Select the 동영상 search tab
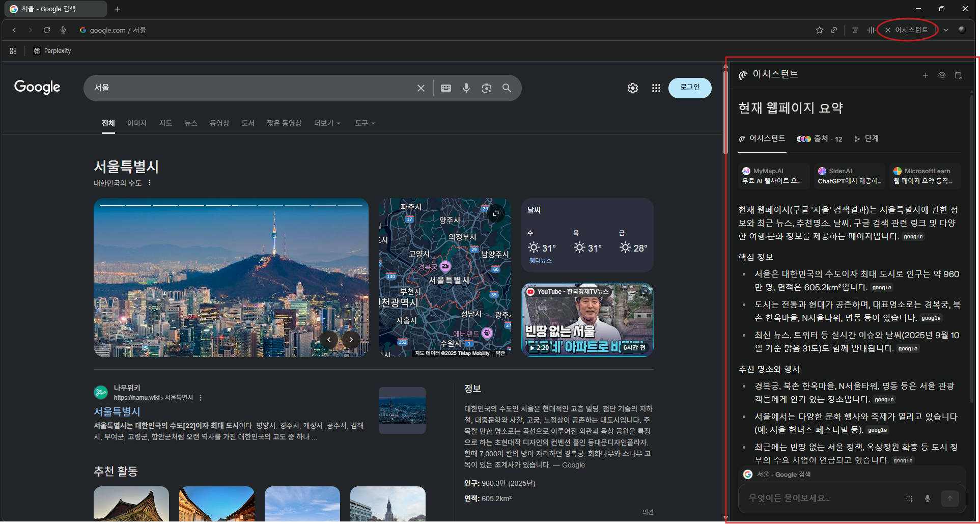Screen dimensions: 980x524 [219, 123]
